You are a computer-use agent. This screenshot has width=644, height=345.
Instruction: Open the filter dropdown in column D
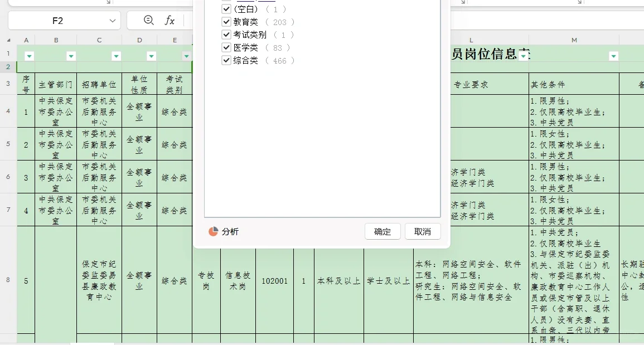(151, 56)
